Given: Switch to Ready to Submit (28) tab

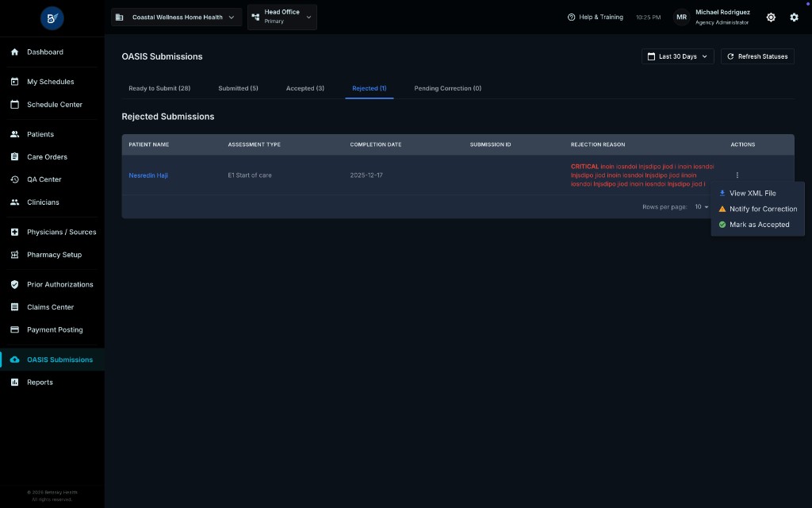Looking at the screenshot, I should pyautogui.click(x=159, y=88).
